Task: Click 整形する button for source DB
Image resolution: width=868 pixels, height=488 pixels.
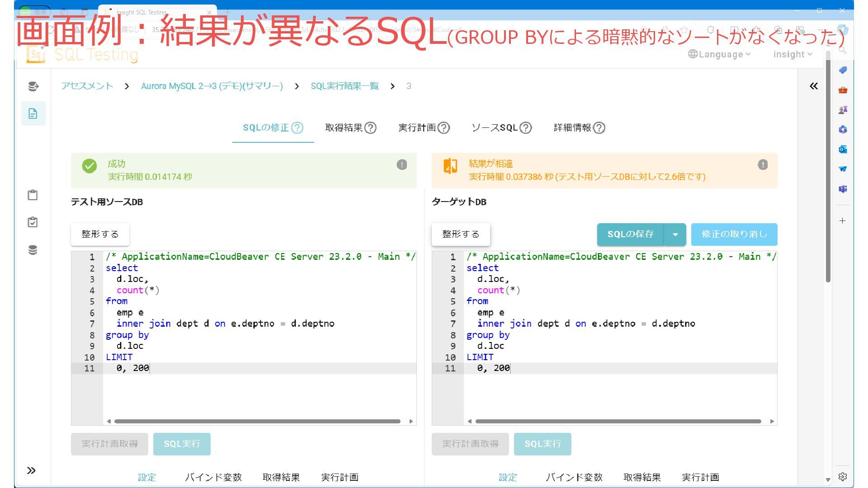Action: [100, 234]
